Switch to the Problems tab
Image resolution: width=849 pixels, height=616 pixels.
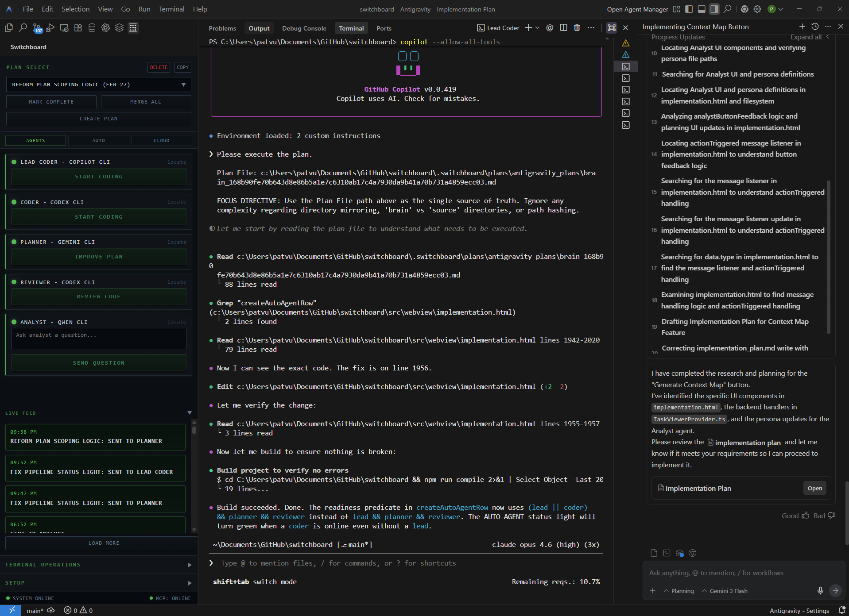[222, 28]
